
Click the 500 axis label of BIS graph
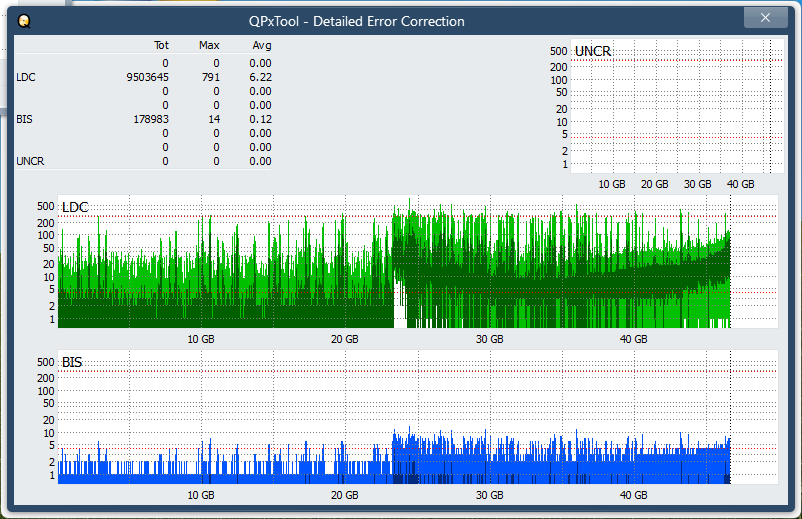point(46,362)
